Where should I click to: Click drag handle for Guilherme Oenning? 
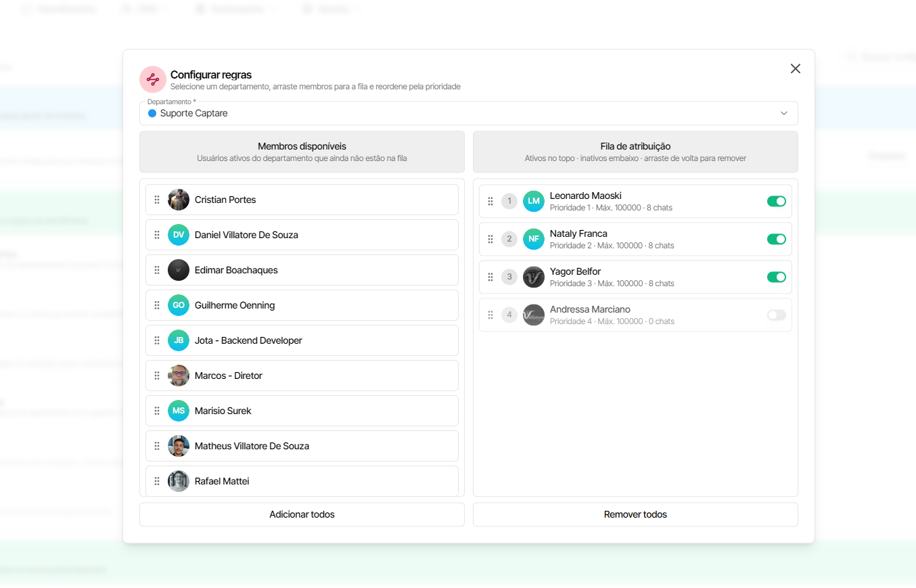(x=157, y=305)
